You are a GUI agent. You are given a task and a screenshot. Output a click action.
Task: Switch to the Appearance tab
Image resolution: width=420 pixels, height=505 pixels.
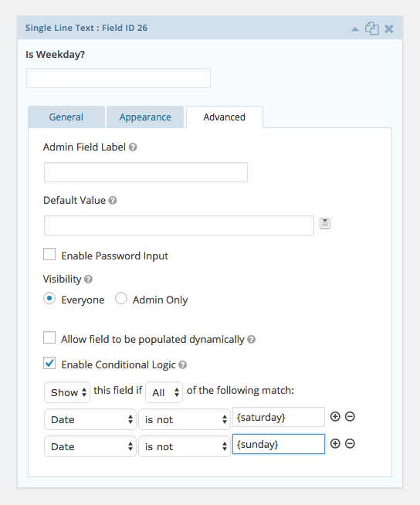point(145,117)
